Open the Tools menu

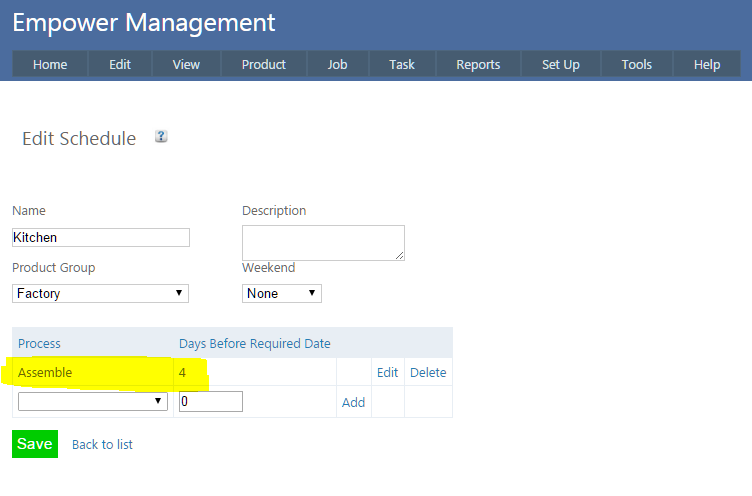pos(637,64)
